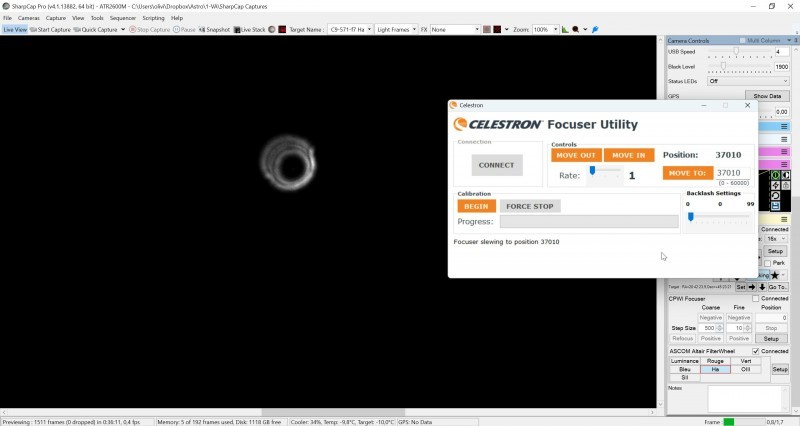800x426 pixels.
Task: Click the USB Speed slider
Action: pos(739,52)
